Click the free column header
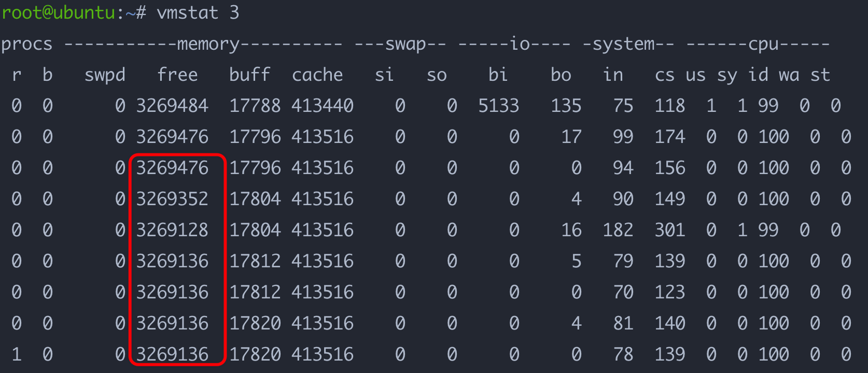868x373 pixels. [x=177, y=75]
